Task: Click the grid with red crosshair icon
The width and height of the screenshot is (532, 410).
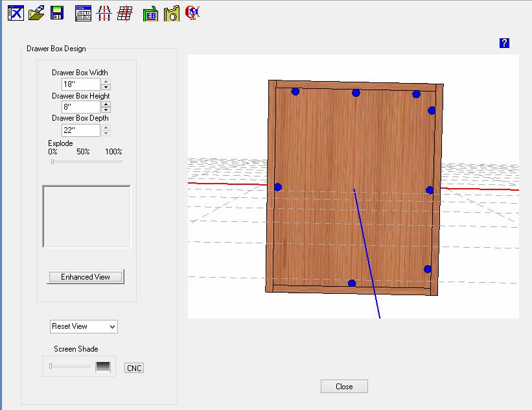Action: click(125, 13)
